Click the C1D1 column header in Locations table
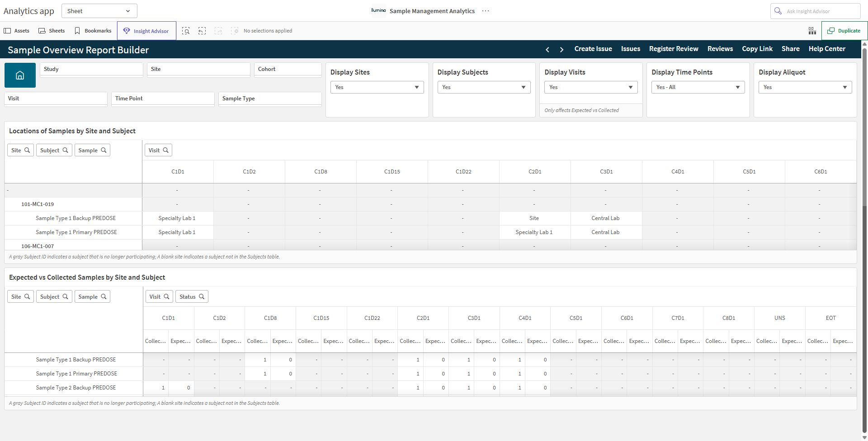The width and height of the screenshot is (868, 441). coord(178,172)
